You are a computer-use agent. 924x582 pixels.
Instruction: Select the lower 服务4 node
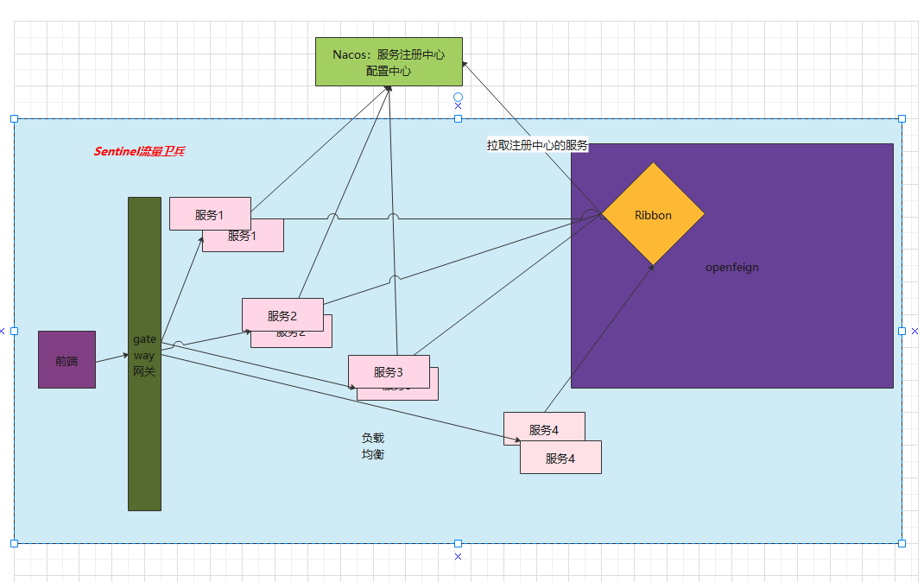tap(560, 457)
